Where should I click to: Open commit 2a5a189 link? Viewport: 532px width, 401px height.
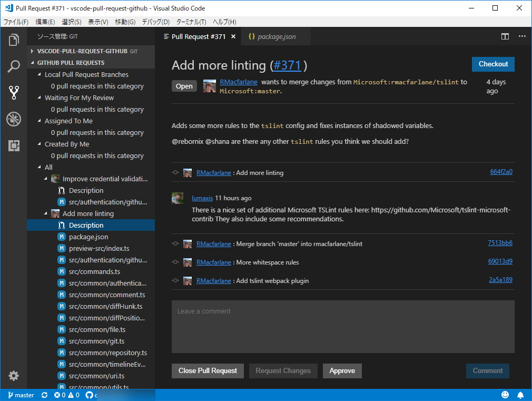coord(500,280)
